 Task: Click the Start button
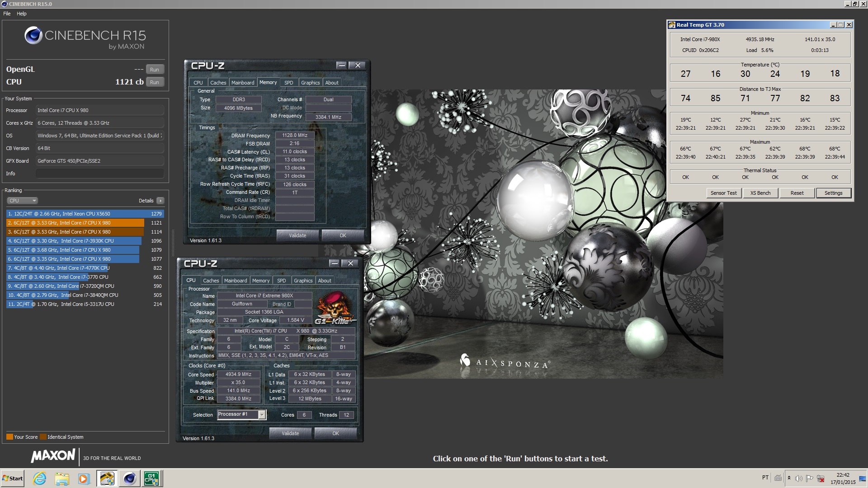click(x=13, y=479)
